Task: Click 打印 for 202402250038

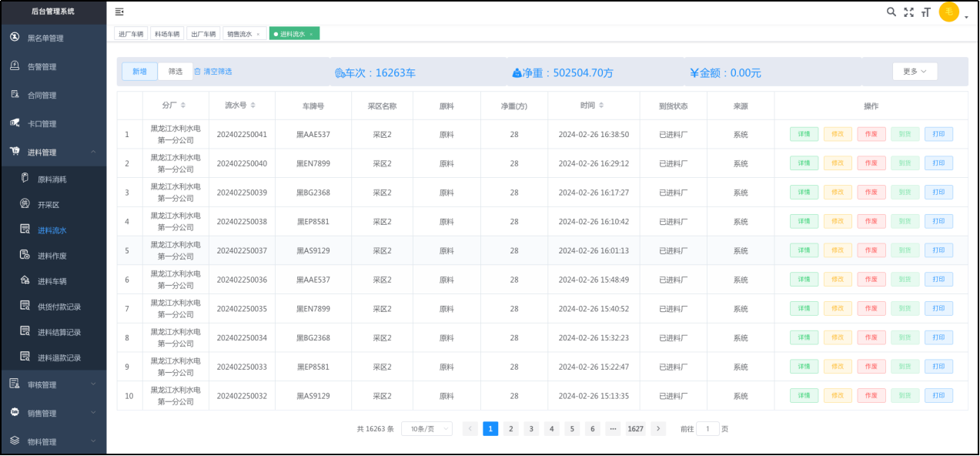Action: 938,221
